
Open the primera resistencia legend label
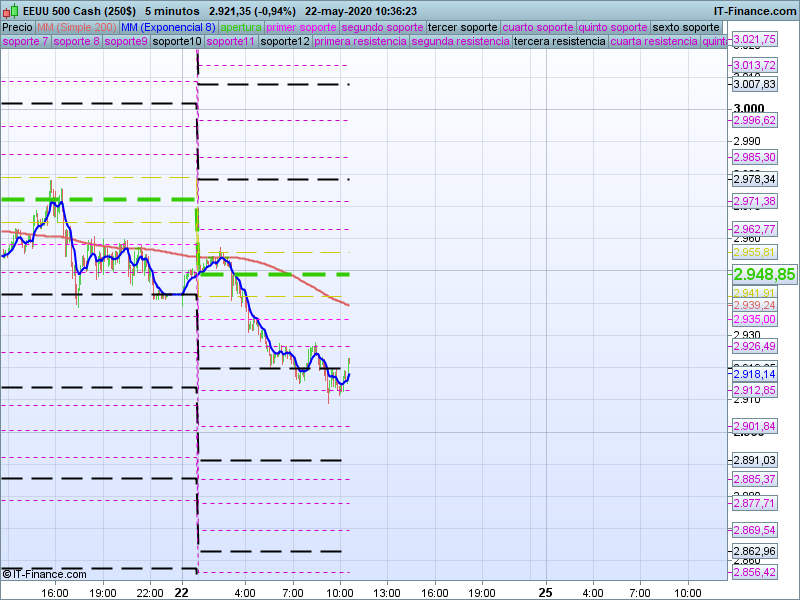point(360,42)
